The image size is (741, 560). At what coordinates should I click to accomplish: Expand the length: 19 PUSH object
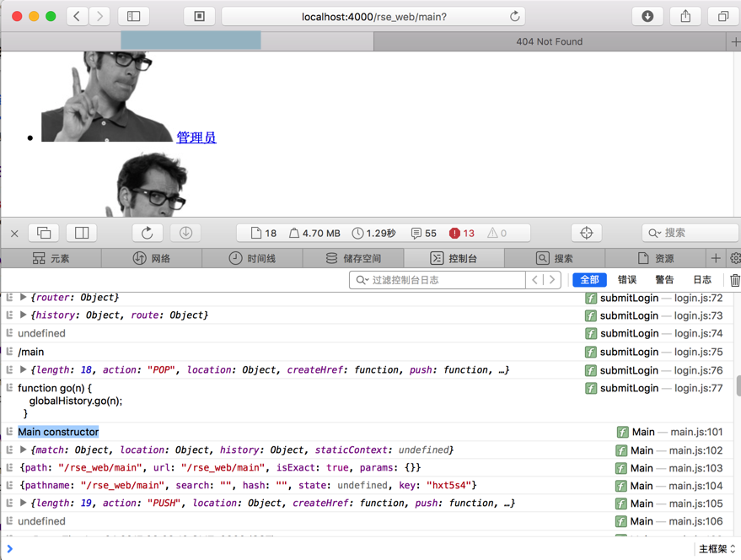(x=23, y=503)
